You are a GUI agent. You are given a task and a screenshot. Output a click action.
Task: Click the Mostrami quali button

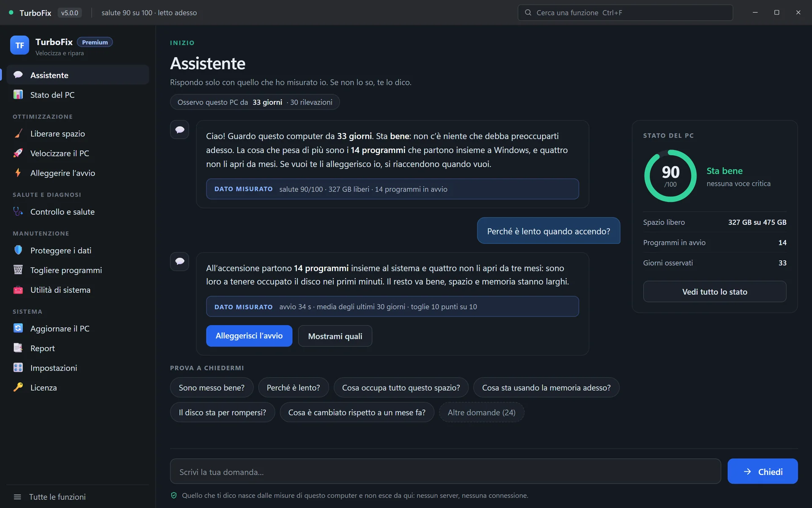(335, 336)
